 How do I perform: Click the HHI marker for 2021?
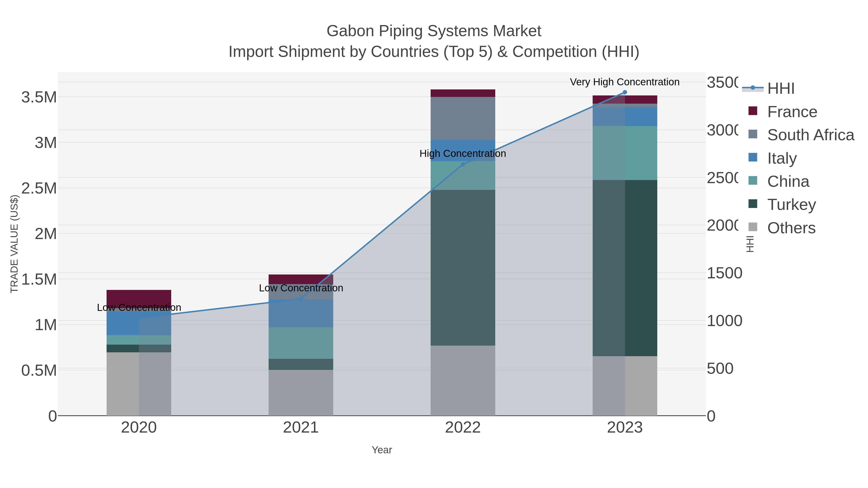[301, 299]
